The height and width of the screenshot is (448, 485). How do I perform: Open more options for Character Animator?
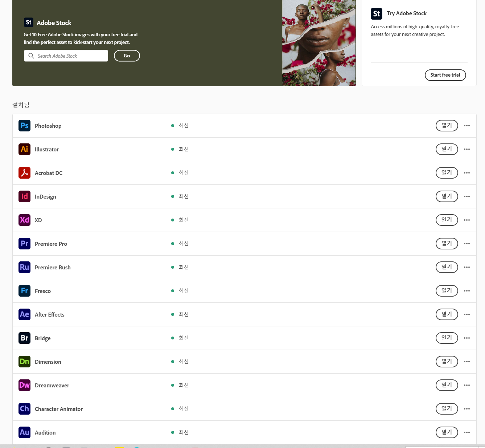click(x=467, y=409)
